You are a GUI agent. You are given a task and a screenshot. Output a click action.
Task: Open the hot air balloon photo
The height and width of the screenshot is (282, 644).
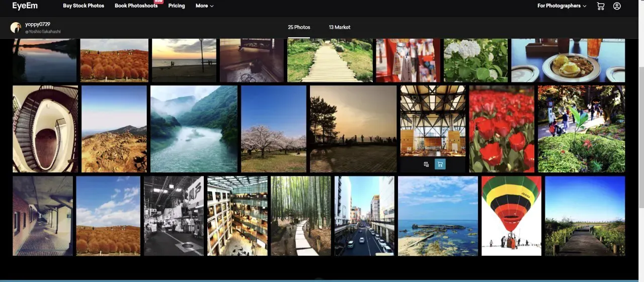511,216
